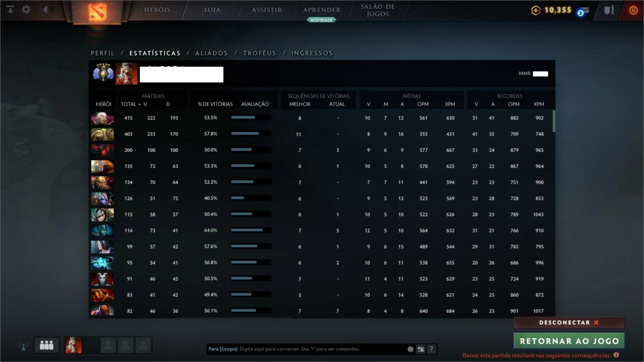Select the hero icon in the 415 games row
This screenshot has height=362, width=644.
point(102,118)
